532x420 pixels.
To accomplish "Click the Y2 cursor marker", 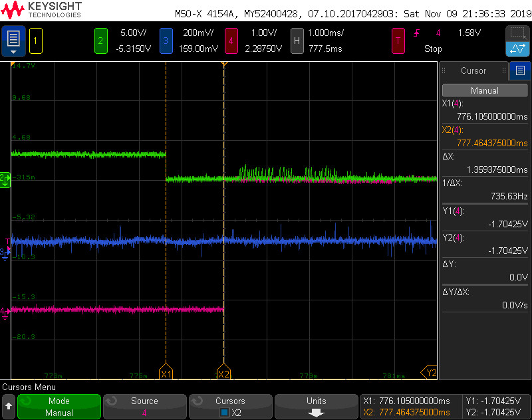I will (432, 373).
